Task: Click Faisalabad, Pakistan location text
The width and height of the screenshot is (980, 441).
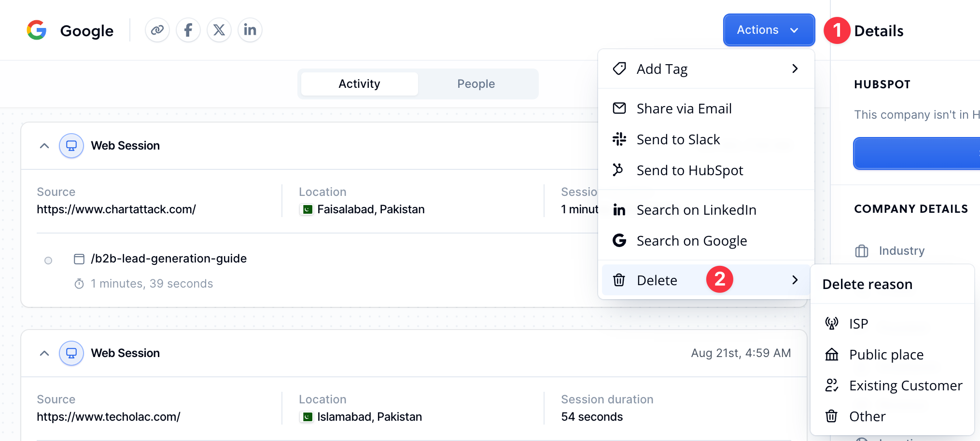Action: click(371, 209)
